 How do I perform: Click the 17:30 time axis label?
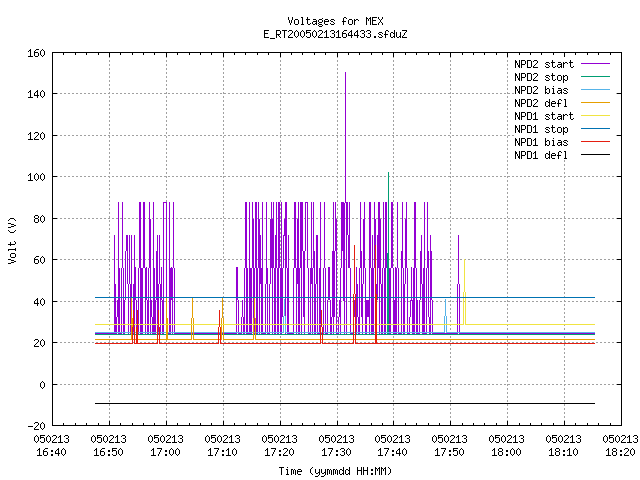[336, 452]
